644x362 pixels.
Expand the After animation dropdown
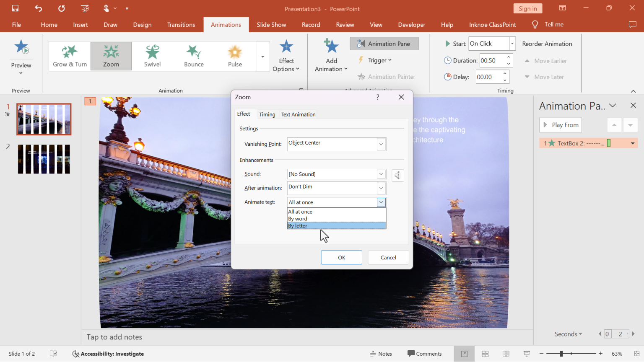point(381,188)
